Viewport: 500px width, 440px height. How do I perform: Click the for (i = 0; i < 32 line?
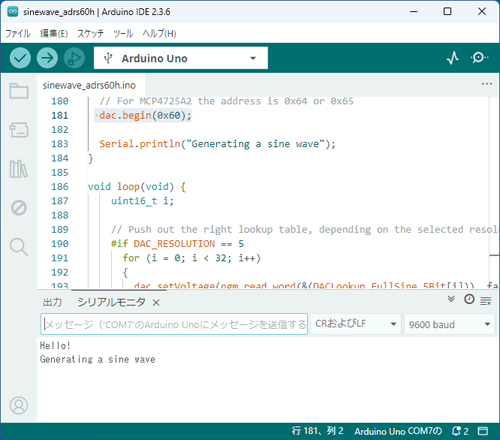coord(191,258)
